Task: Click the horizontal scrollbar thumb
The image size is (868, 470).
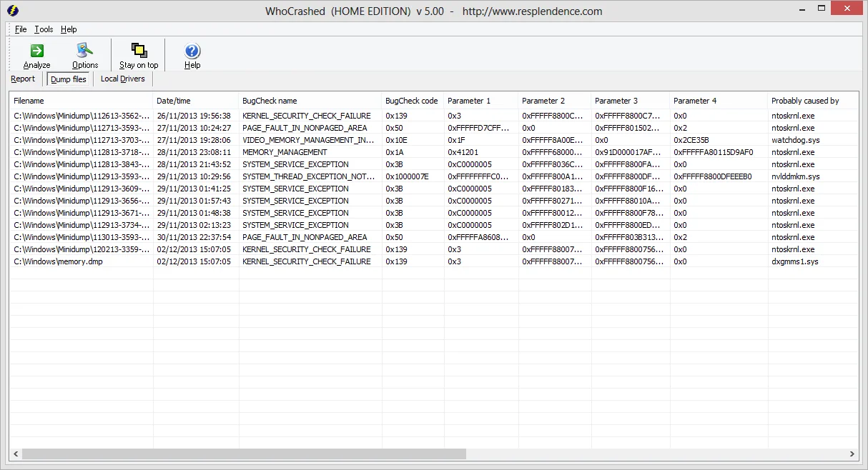Action: tap(244, 454)
